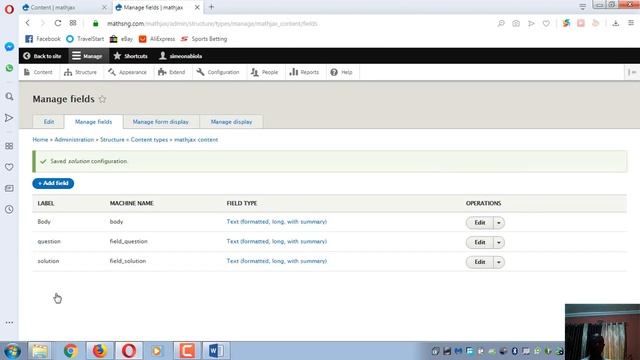Open Windows Start button
Viewport: 640px width, 360px height.
[12, 351]
